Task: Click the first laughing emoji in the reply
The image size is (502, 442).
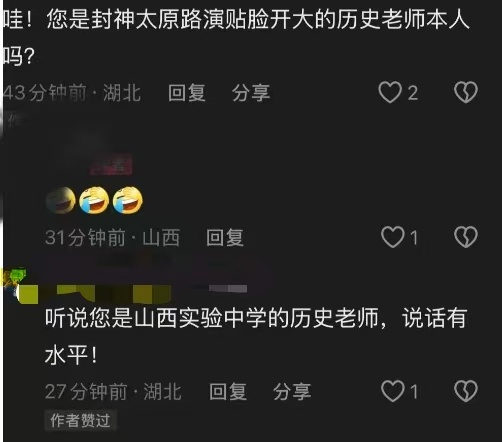Action: point(61,200)
